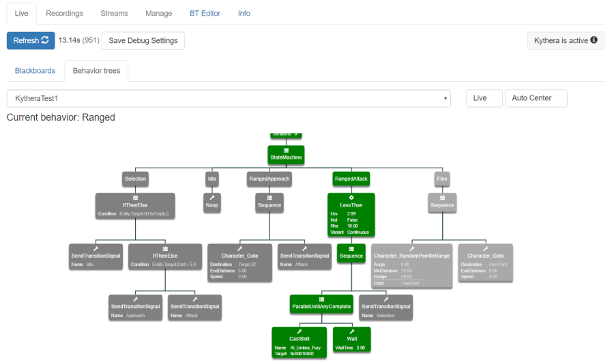The width and height of the screenshot is (614, 364).
Task: Click the wrench icon on the Wait node
Action: 351,331
